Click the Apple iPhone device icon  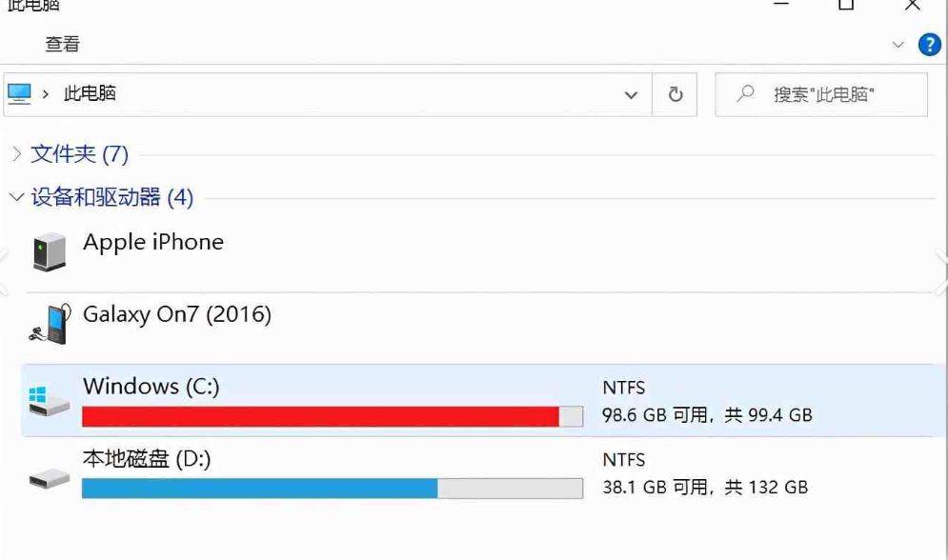pyautogui.click(x=50, y=251)
